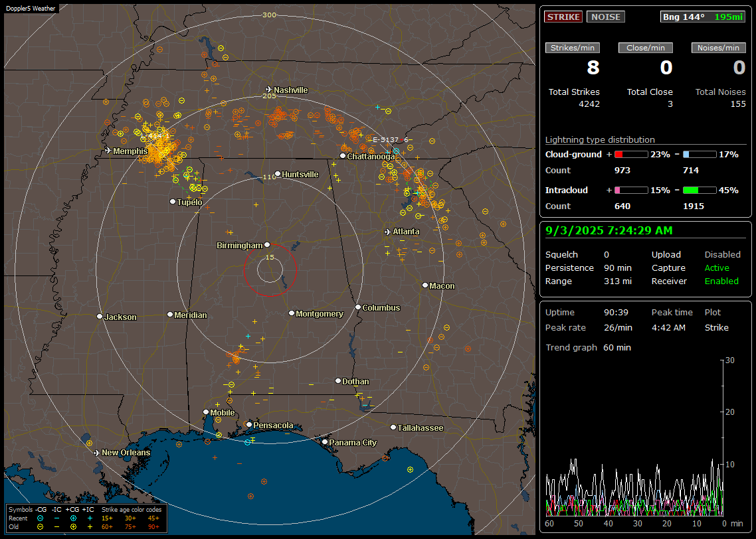The height and width of the screenshot is (539, 756).
Task: Click the red circle at map center
Action: 270,269
